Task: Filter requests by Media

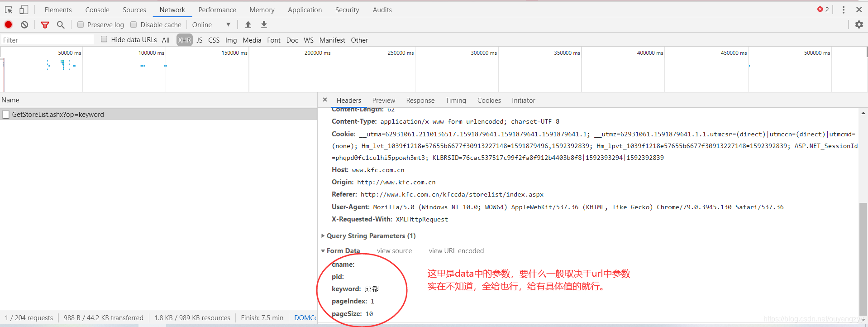Action: coord(252,40)
